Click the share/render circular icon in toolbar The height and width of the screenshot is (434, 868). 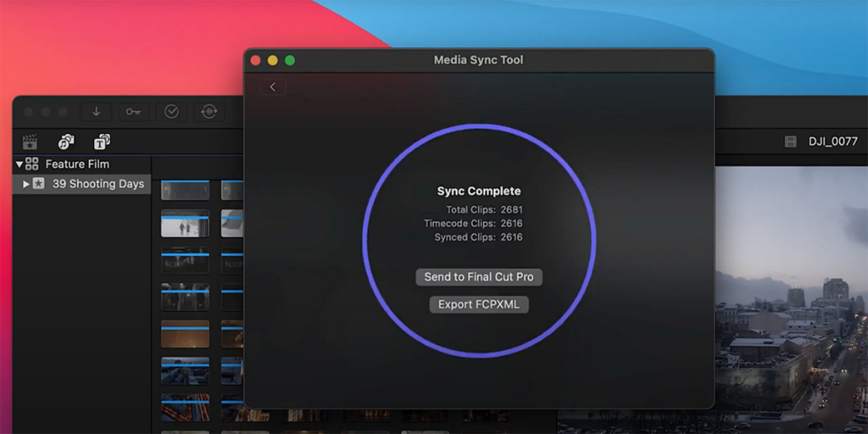(209, 111)
